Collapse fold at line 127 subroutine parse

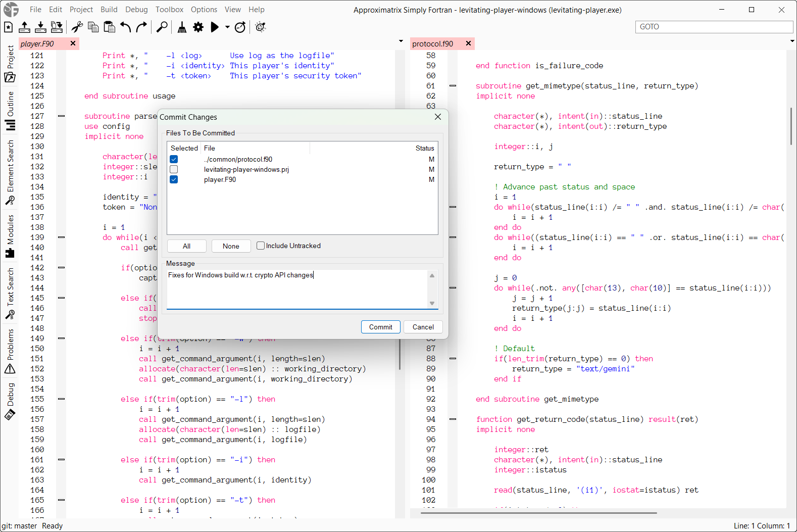[x=62, y=116]
